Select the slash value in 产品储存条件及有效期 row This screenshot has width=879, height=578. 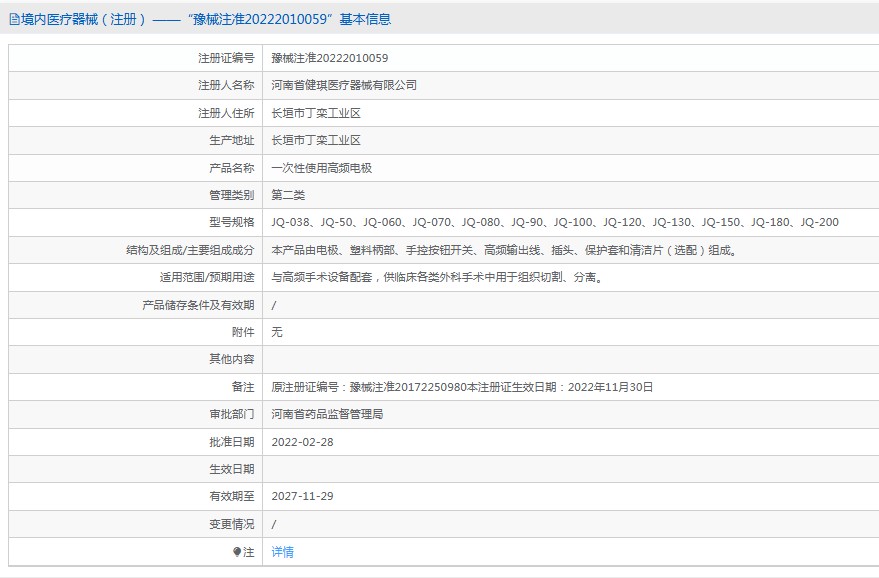pyautogui.click(x=274, y=306)
